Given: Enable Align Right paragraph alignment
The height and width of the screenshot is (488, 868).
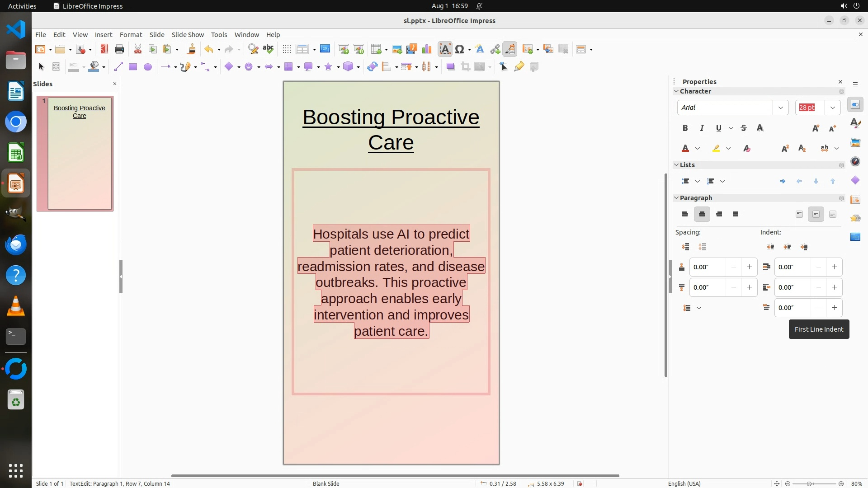Looking at the screenshot, I should click(719, 214).
